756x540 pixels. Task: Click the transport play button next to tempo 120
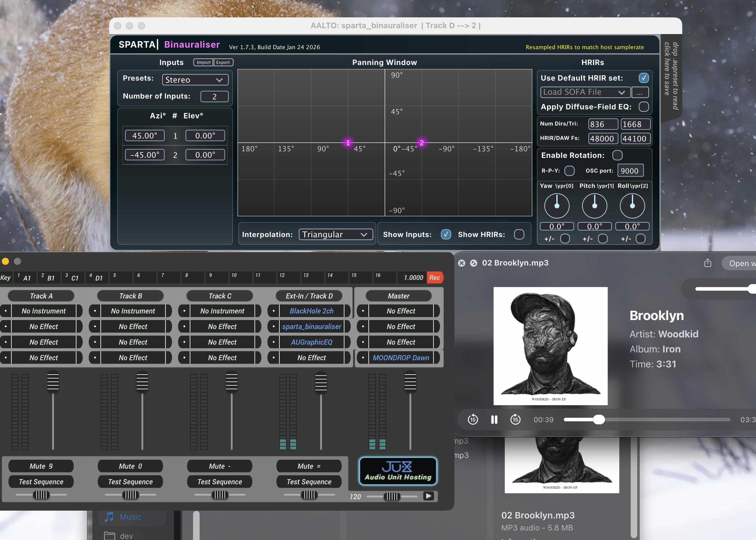click(428, 496)
